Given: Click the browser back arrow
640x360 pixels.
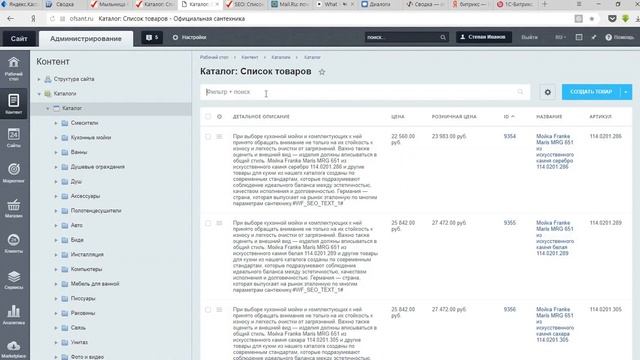Looking at the screenshot, I should tap(10, 19).
